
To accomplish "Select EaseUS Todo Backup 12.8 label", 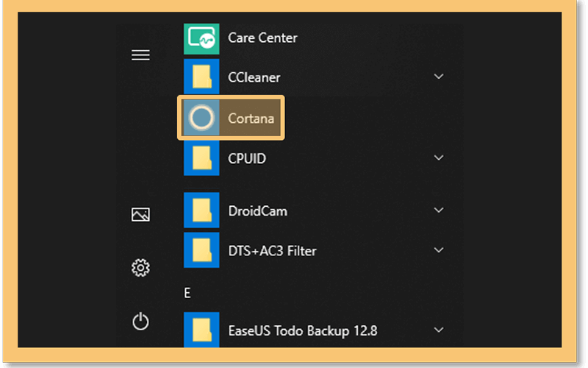I will 303,330.
